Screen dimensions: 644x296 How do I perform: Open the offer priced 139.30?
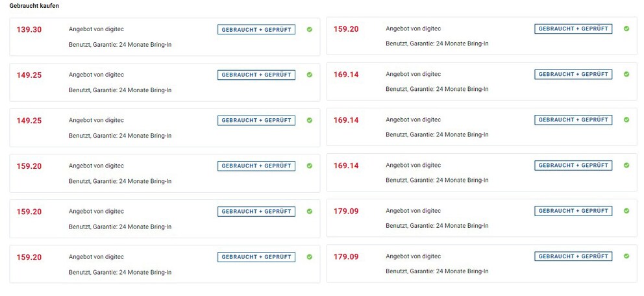coord(165,37)
